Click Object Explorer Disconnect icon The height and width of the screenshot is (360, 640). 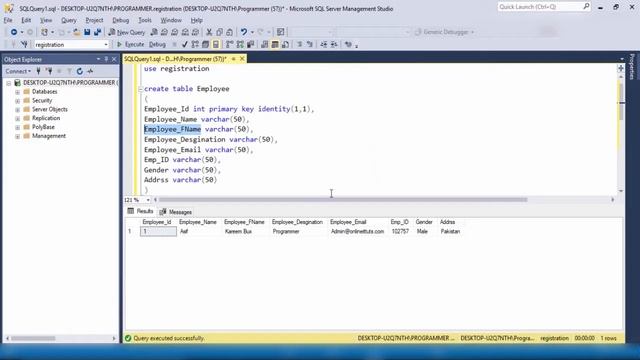click(49, 71)
